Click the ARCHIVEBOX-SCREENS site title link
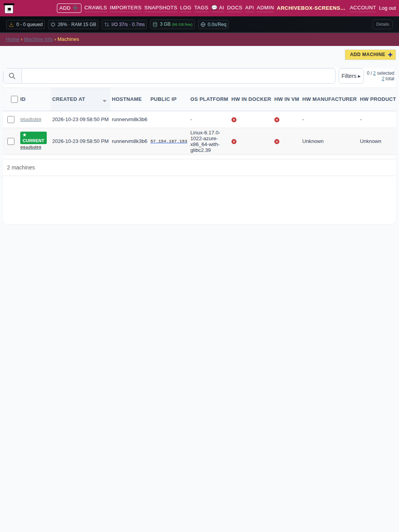This screenshot has width=399, height=532. (x=311, y=8)
